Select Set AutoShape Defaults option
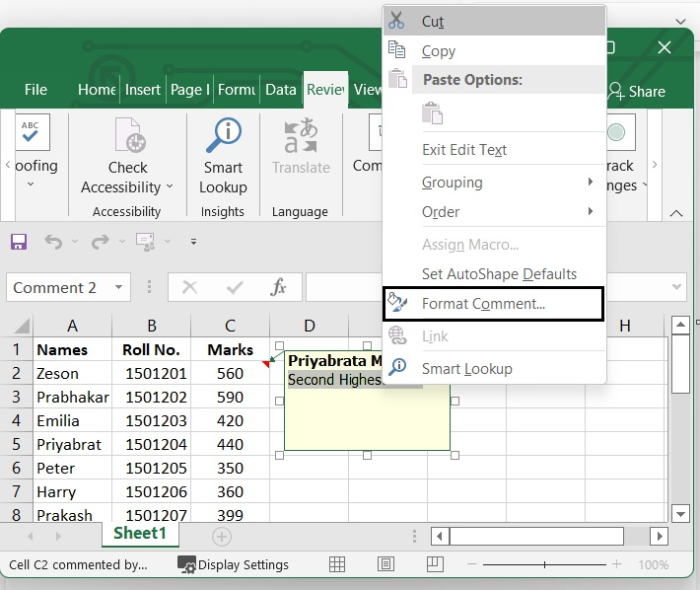This screenshot has width=700, height=590. point(499,274)
